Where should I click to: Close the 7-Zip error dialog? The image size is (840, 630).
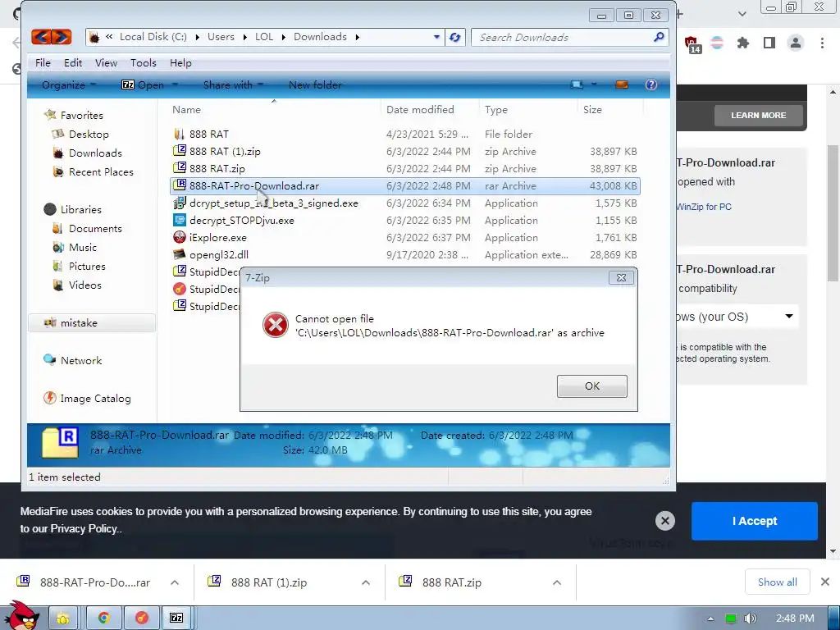point(621,277)
